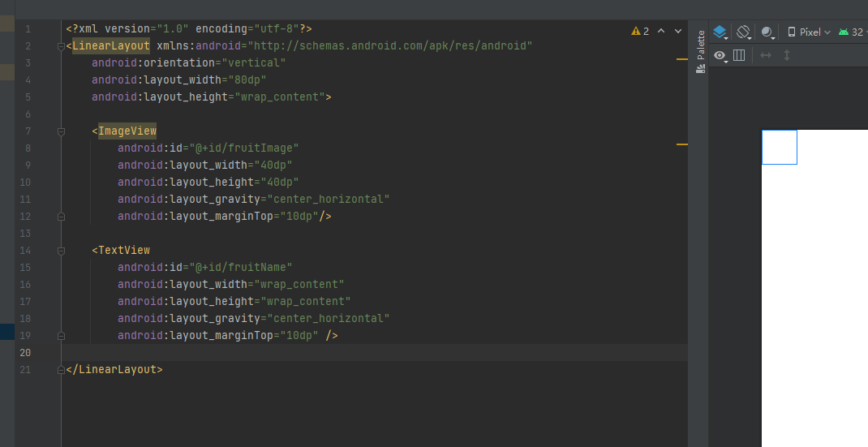The image size is (868, 447).
Task: Open the orientation for preview rotate icon
Action: pyautogui.click(x=743, y=32)
